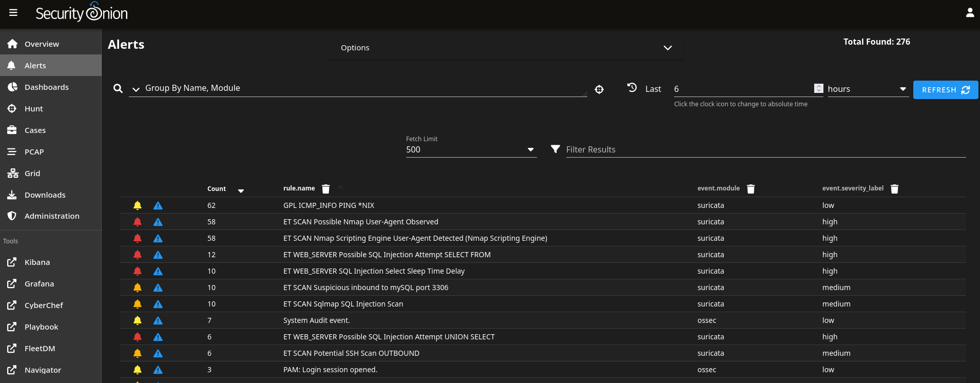Open Dashboards in the sidebar

click(x=46, y=87)
